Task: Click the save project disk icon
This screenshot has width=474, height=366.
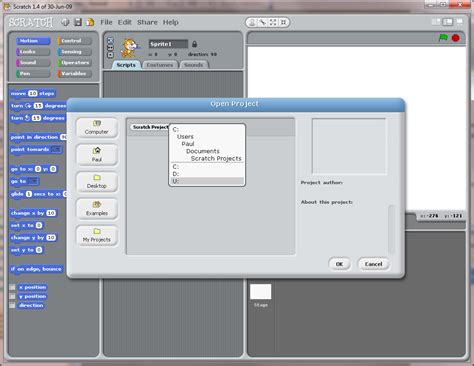Action: pos(78,22)
